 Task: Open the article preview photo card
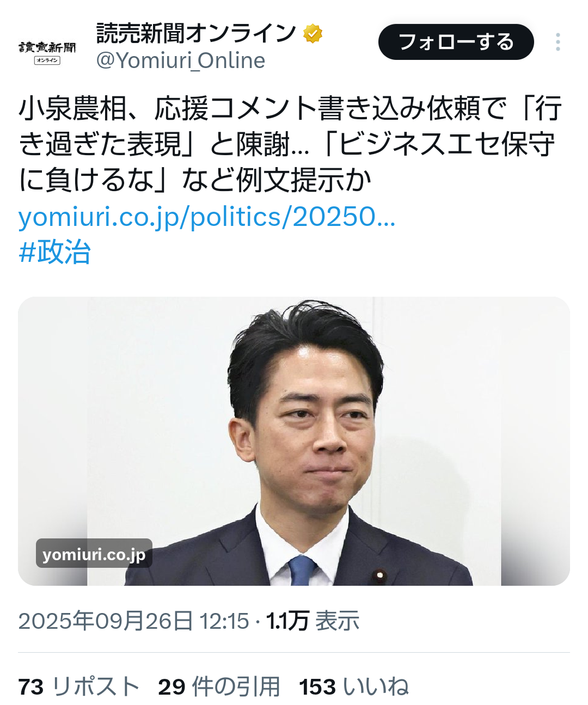(x=294, y=441)
